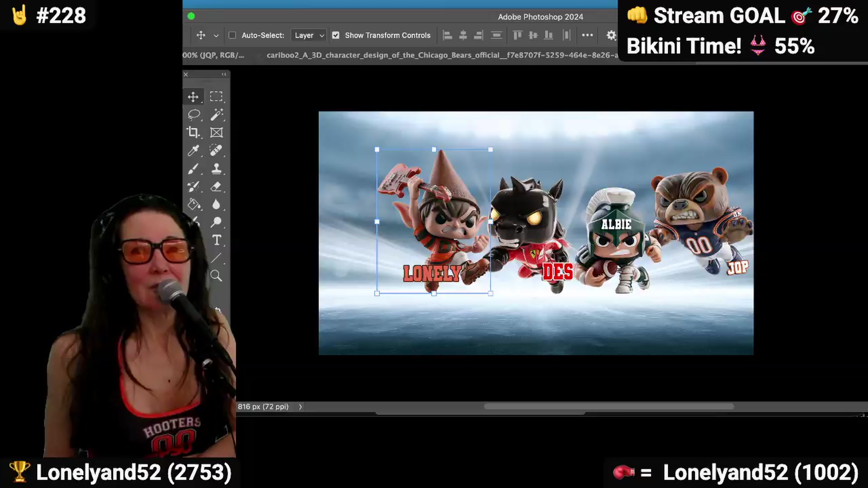Click the left-middle transform handle
The image size is (868, 488).
(377, 222)
